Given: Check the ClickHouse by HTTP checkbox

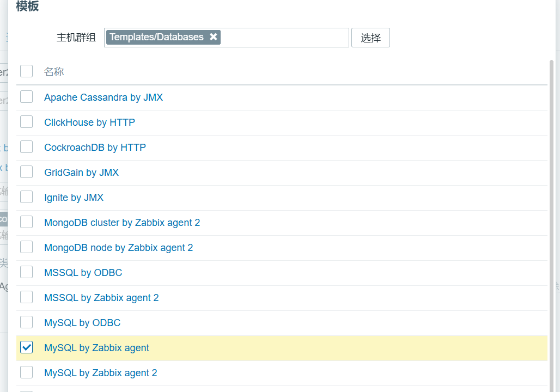Looking at the screenshot, I should [27, 122].
